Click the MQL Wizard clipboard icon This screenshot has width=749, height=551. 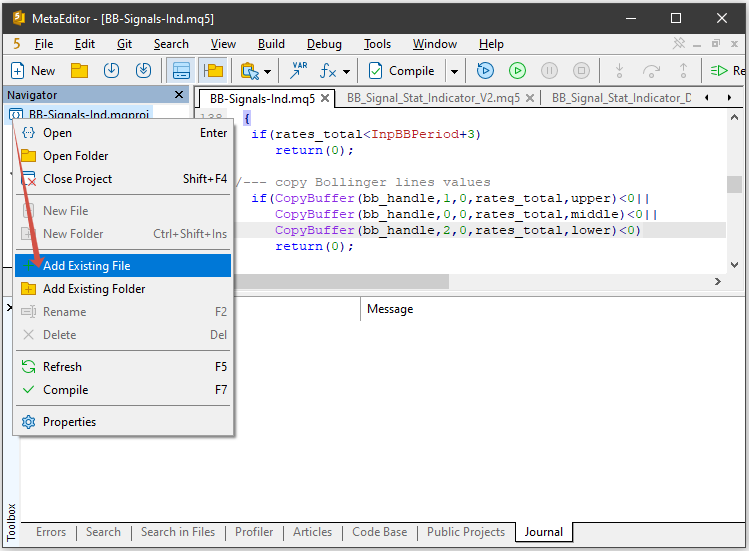coord(249,71)
